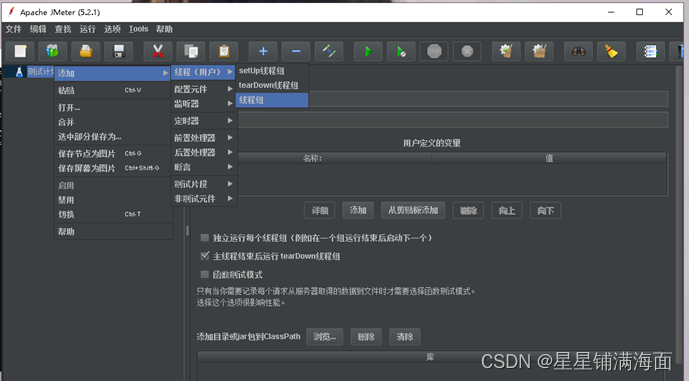Expand the 断言 submenu

point(203,167)
